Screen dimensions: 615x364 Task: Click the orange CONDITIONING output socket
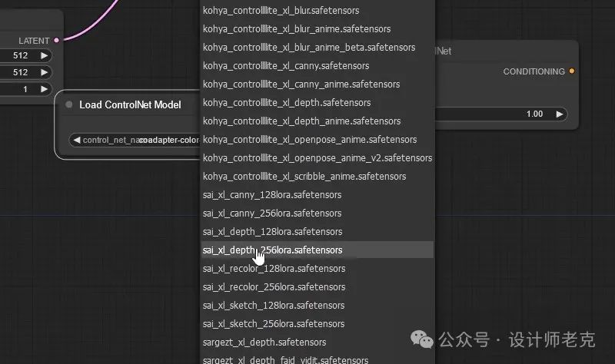tap(572, 71)
